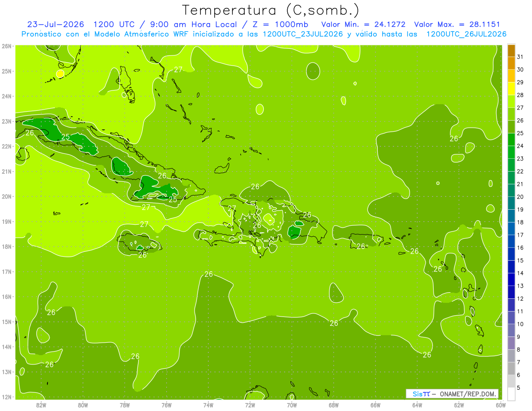Click the legend scale value 29
This screenshot has height=411, width=532.
(x=520, y=82)
